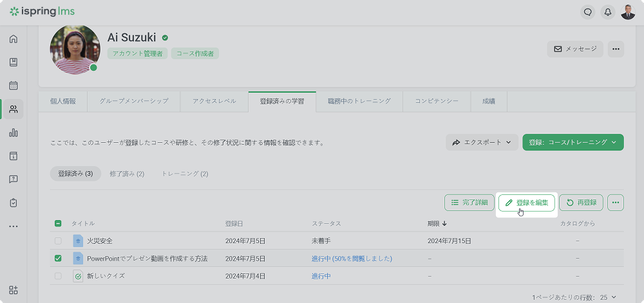Click the 進行中 (50%を閲覧しました) status link
The height and width of the screenshot is (303, 644).
click(x=352, y=259)
